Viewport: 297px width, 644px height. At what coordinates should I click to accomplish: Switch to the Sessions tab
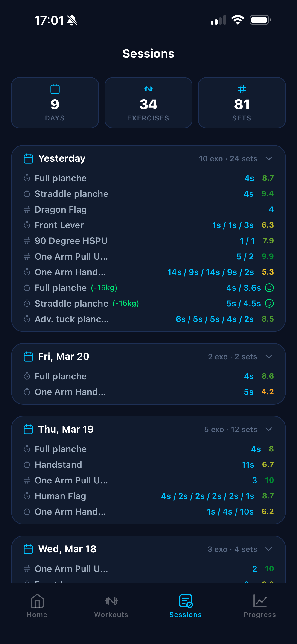(186, 605)
